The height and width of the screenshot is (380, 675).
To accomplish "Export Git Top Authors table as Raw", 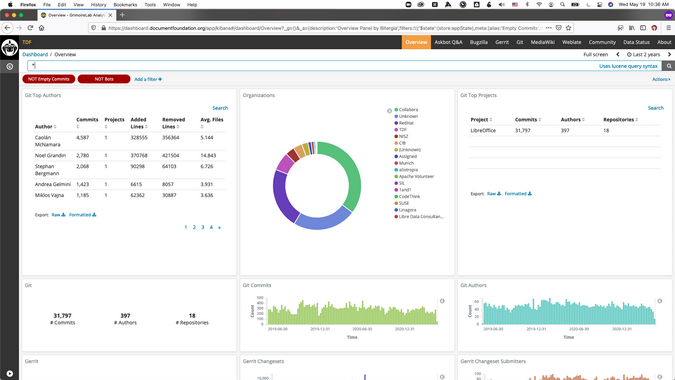I will (x=58, y=215).
